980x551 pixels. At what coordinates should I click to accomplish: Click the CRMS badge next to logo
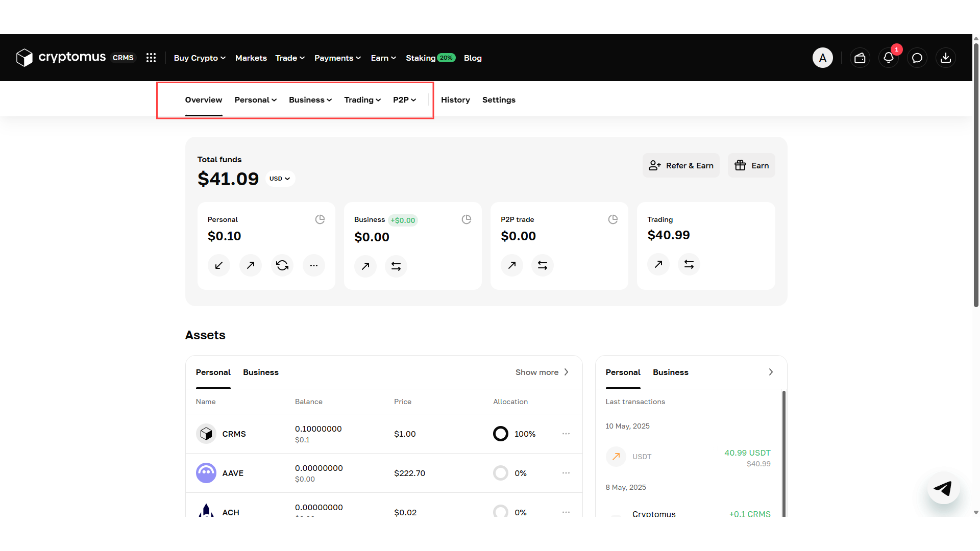coord(123,58)
